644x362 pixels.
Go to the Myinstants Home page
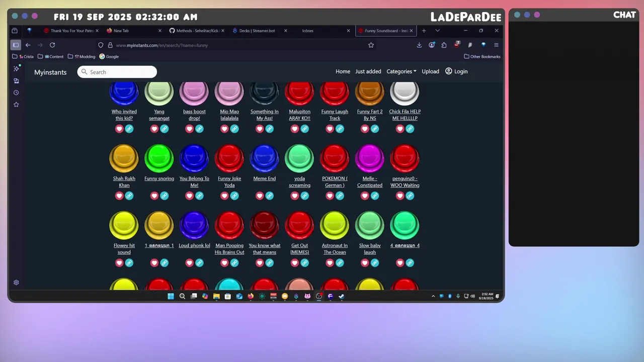point(343,71)
